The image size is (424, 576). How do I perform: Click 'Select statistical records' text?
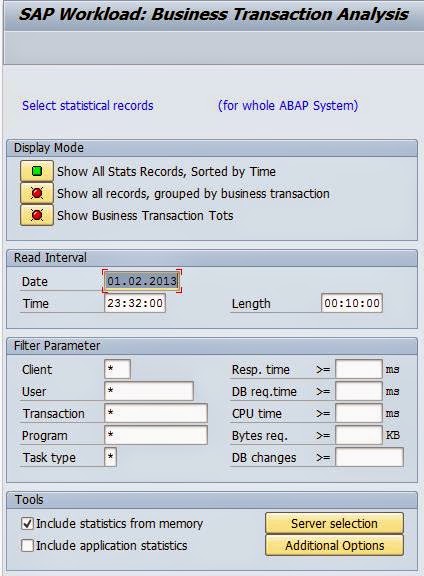click(87, 105)
